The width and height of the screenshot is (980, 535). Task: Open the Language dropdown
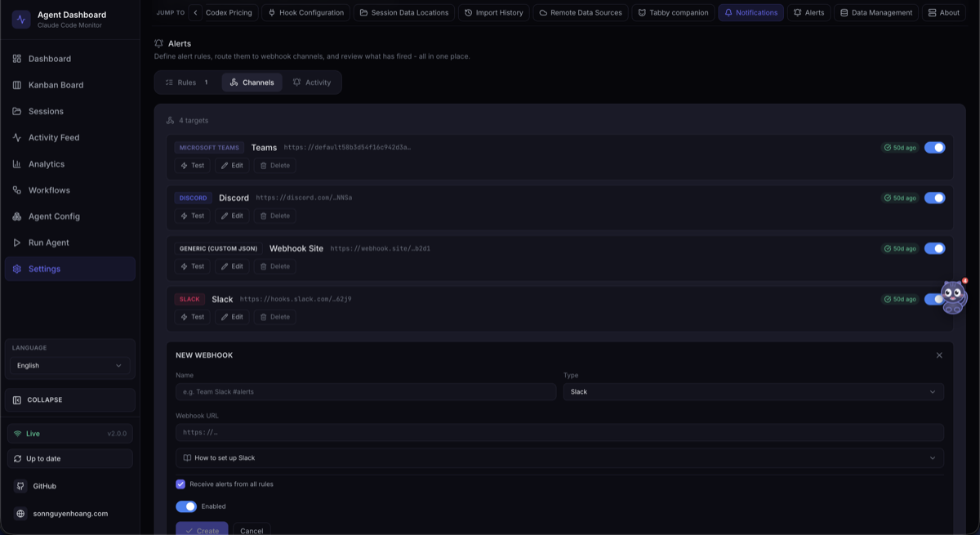69,366
